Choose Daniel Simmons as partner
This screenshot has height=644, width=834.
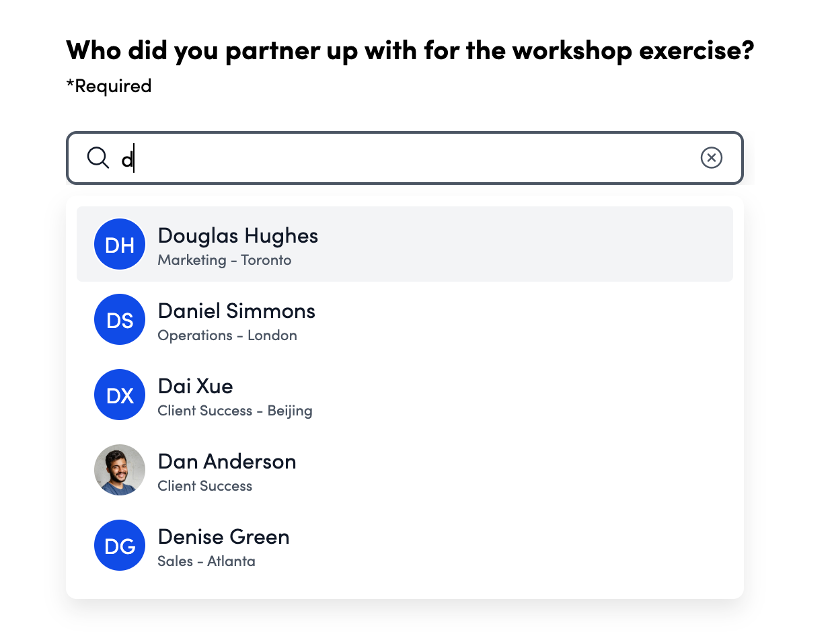pyautogui.click(x=236, y=311)
